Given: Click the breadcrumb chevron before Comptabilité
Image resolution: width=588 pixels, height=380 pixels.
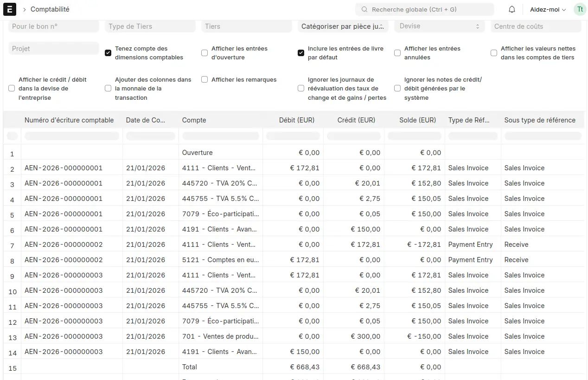Looking at the screenshot, I should pos(24,9).
